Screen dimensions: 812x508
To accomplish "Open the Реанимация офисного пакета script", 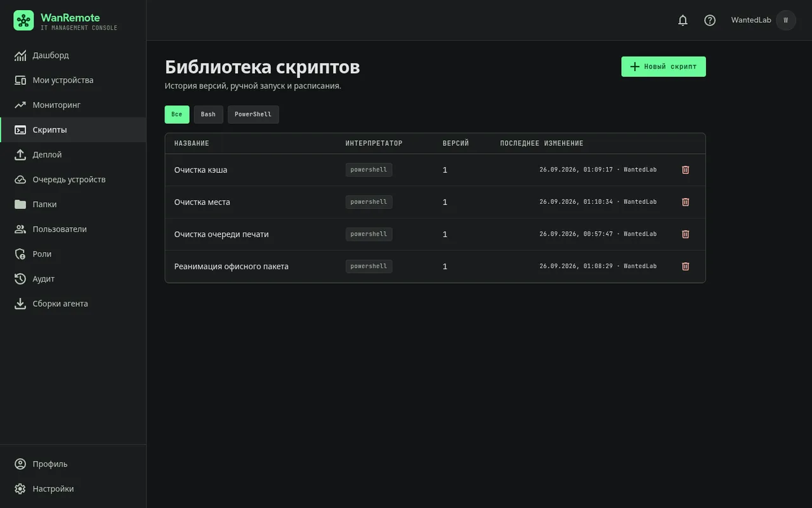I will click(232, 267).
